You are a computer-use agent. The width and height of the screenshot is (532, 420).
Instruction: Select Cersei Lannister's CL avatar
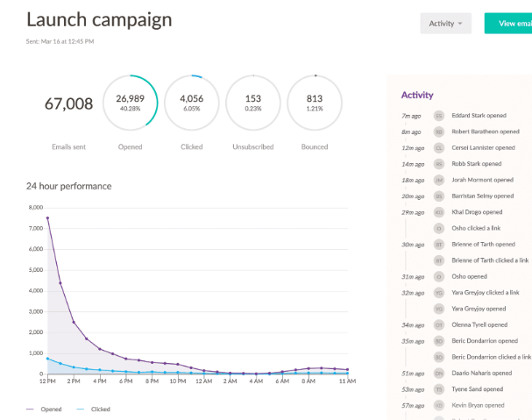[x=439, y=148]
